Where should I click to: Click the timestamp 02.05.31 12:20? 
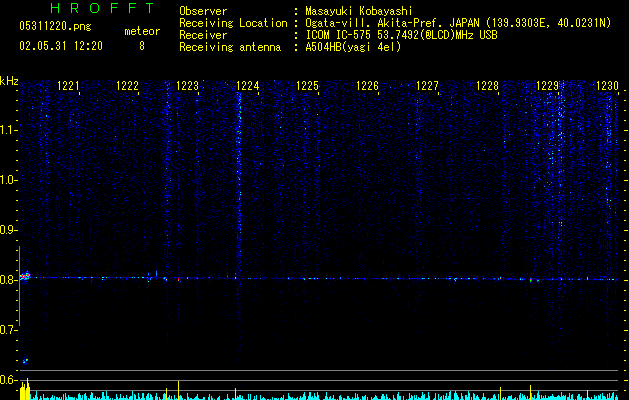[x=61, y=46]
